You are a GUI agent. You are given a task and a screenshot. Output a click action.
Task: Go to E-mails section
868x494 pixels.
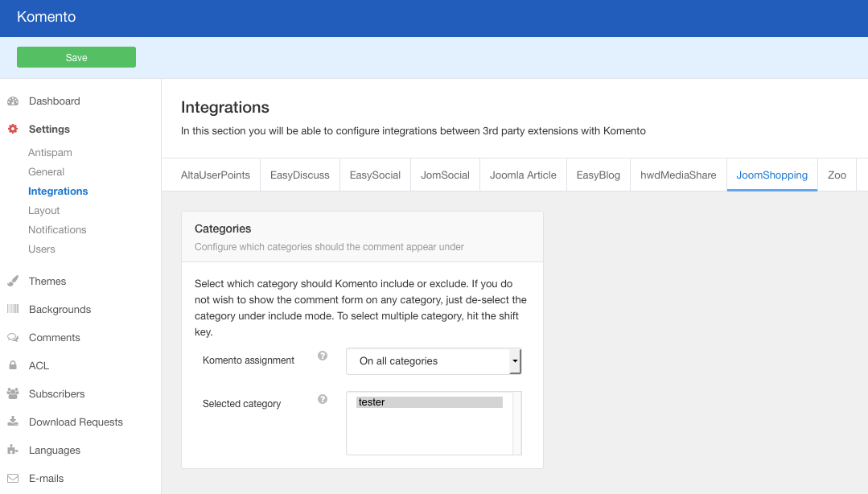pos(46,479)
